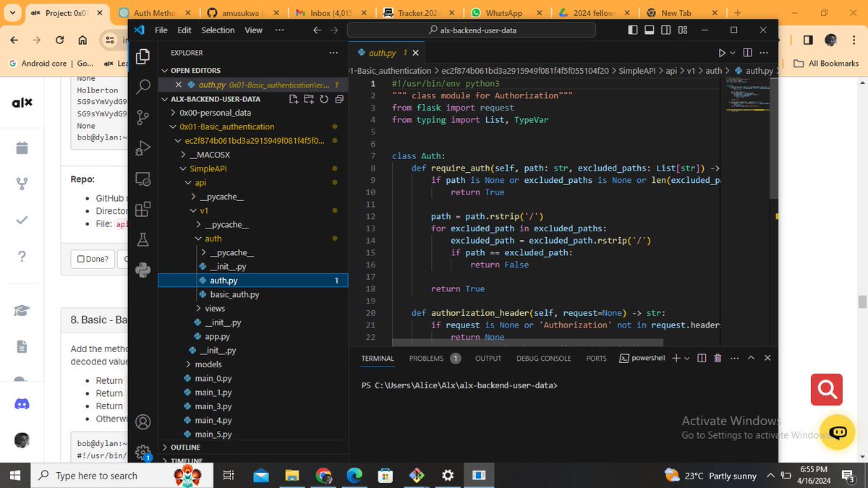Switch to the OUTPUT panel tab
This screenshot has height=488, width=868.
(488, 359)
